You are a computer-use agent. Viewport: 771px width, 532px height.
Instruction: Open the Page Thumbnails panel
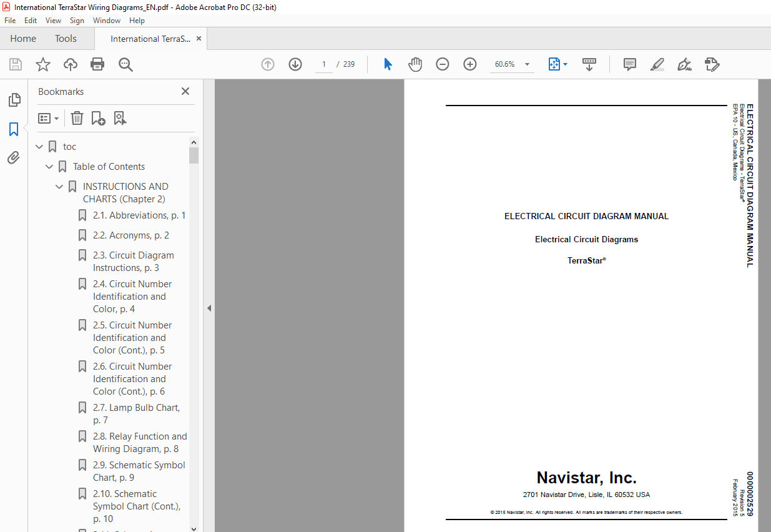click(x=14, y=99)
